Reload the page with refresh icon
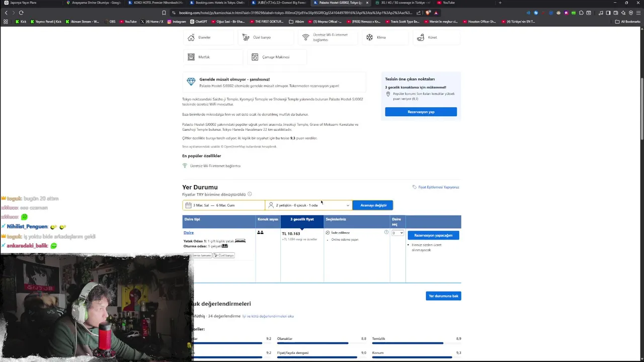This screenshot has width=644, height=362. pos(21,13)
